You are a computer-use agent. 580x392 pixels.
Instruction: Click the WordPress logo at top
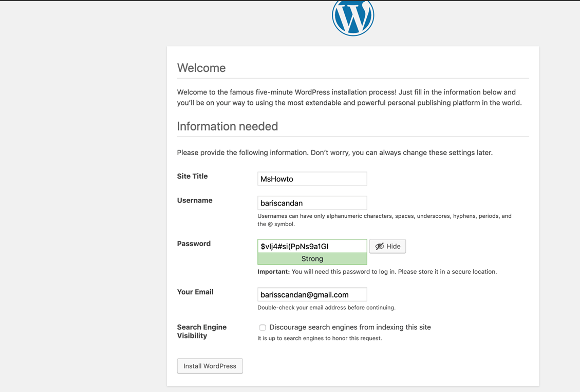(353, 17)
